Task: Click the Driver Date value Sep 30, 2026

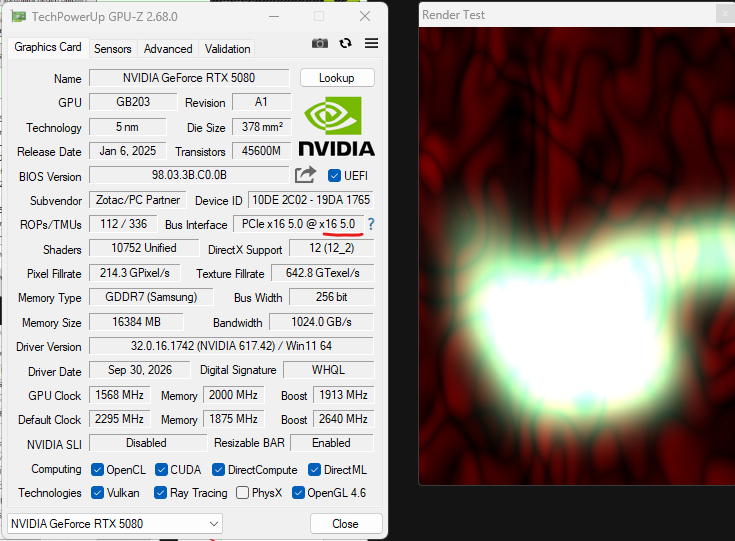Action: pyautogui.click(x=140, y=370)
